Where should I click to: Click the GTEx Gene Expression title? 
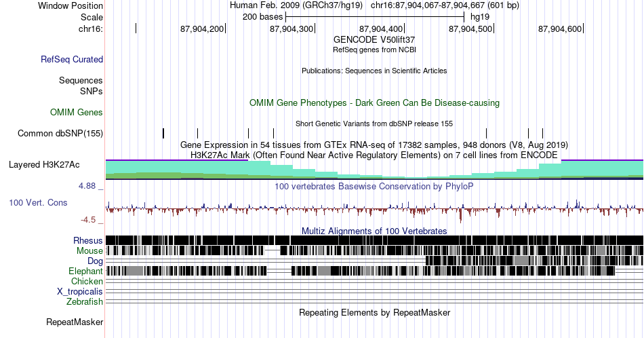click(374, 145)
